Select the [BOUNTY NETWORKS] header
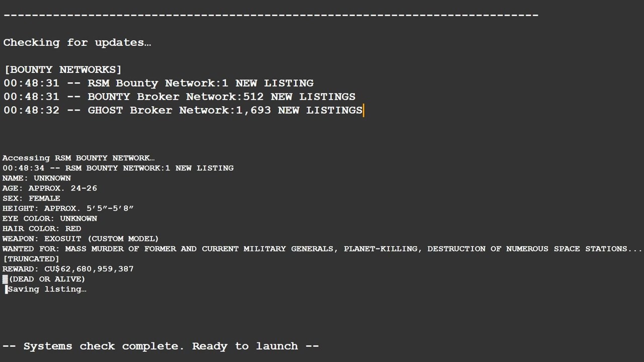The image size is (644, 362). pos(63,69)
